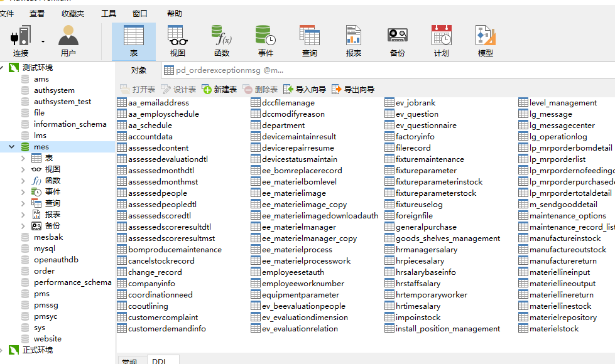The width and height of the screenshot is (615, 364).
Task: Click the department table icon
Action: click(x=256, y=125)
